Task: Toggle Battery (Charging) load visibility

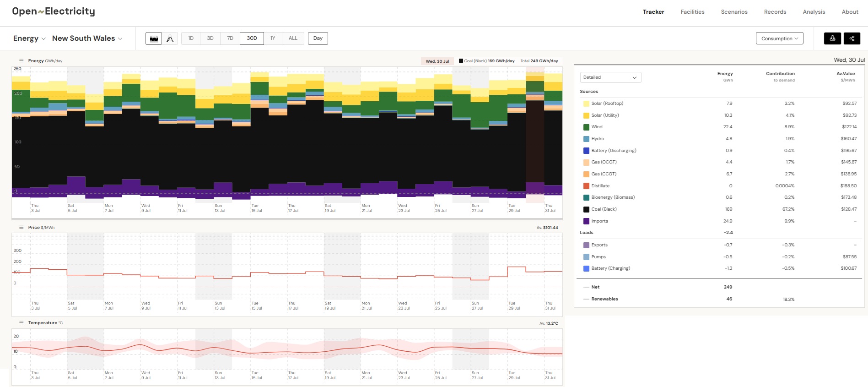Action: 610,268
